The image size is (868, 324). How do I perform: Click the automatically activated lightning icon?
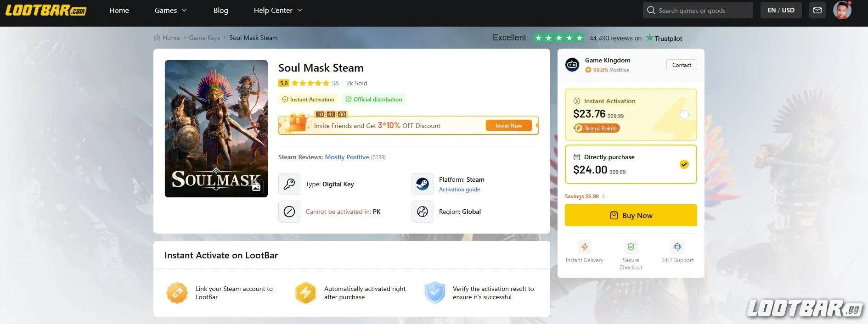click(x=306, y=293)
